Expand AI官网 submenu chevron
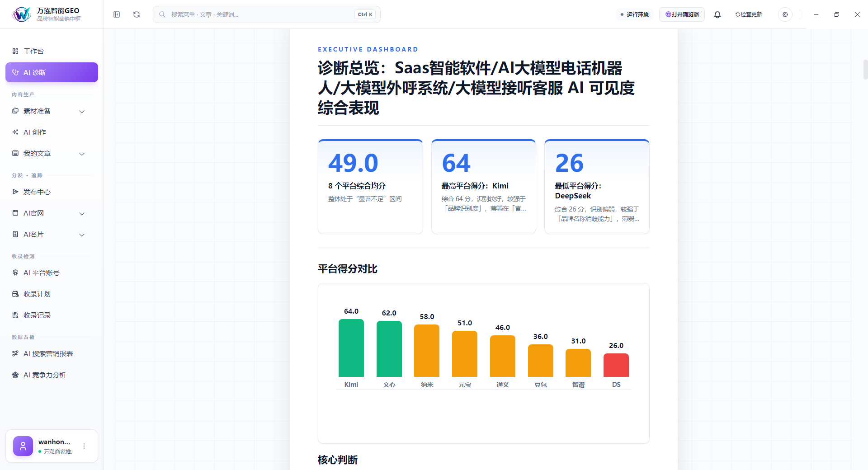The width and height of the screenshot is (868, 470). click(82, 213)
